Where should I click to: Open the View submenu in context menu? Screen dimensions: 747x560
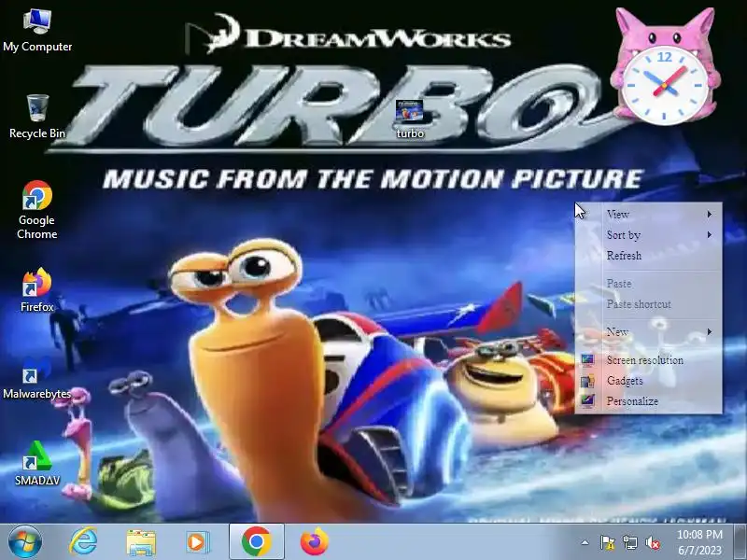(648, 215)
